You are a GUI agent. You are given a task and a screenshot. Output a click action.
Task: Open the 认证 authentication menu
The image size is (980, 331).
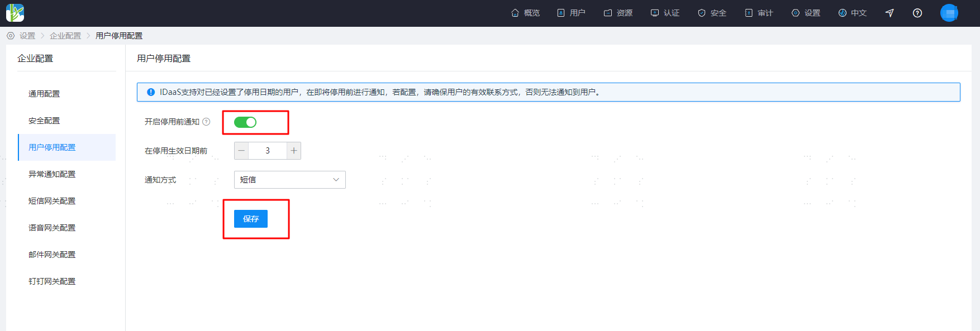click(x=665, y=13)
